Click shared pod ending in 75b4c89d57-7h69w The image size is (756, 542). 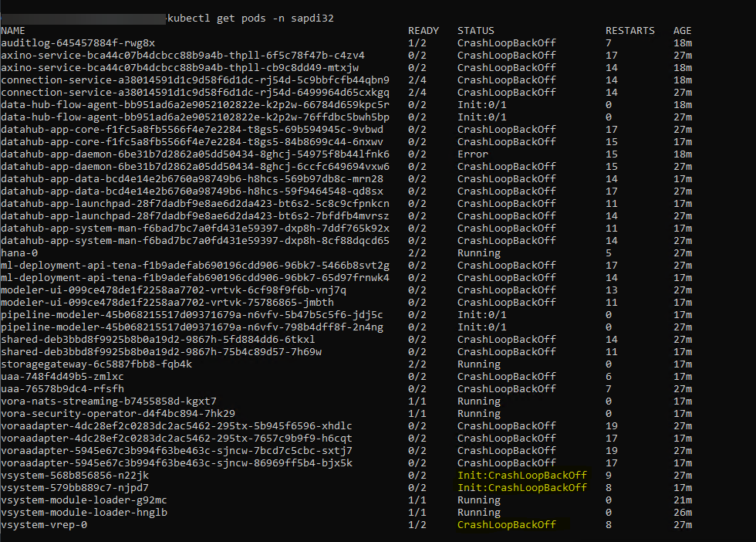161,352
